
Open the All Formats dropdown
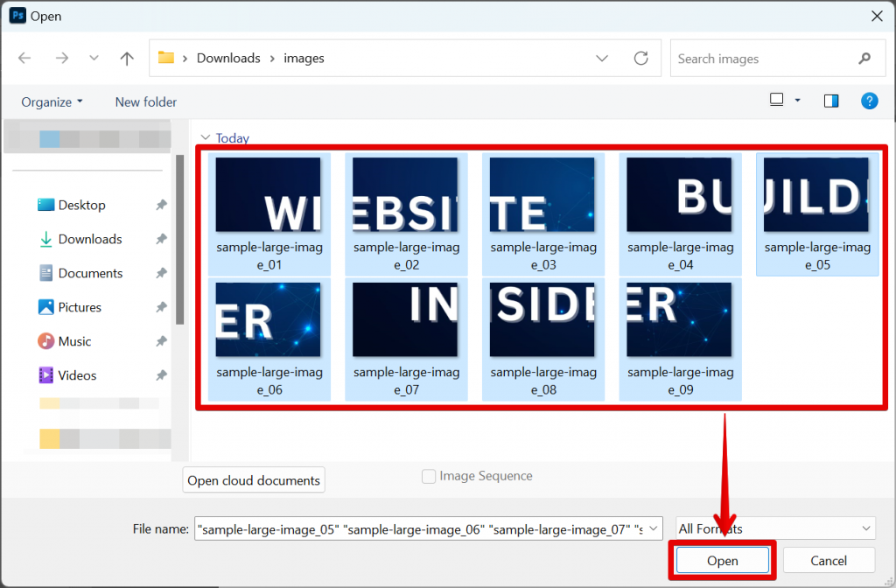775,528
